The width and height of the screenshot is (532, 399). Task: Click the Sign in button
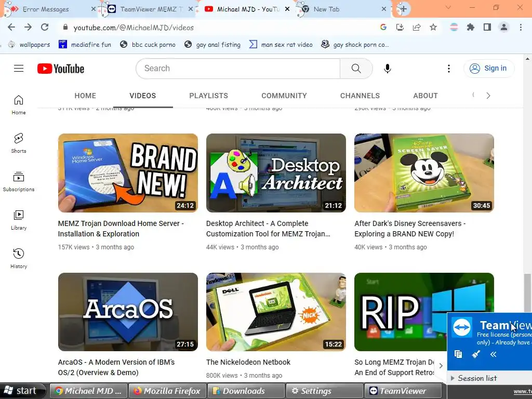(489, 69)
